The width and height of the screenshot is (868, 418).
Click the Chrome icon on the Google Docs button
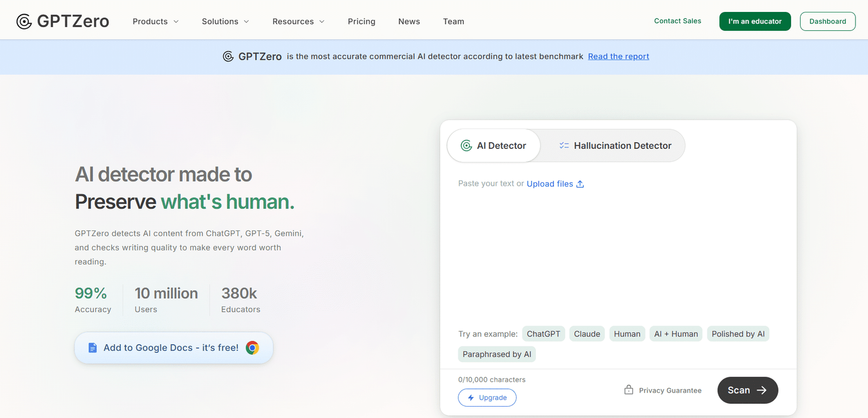coord(252,347)
